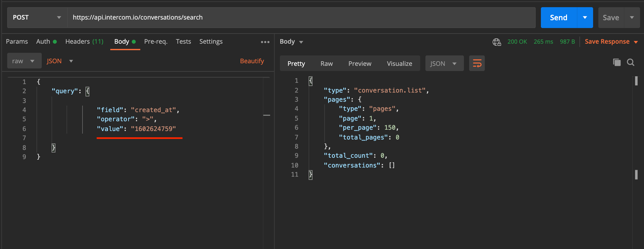Click the search response magnifier icon
This screenshot has width=644, height=249.
coord(631,62)
